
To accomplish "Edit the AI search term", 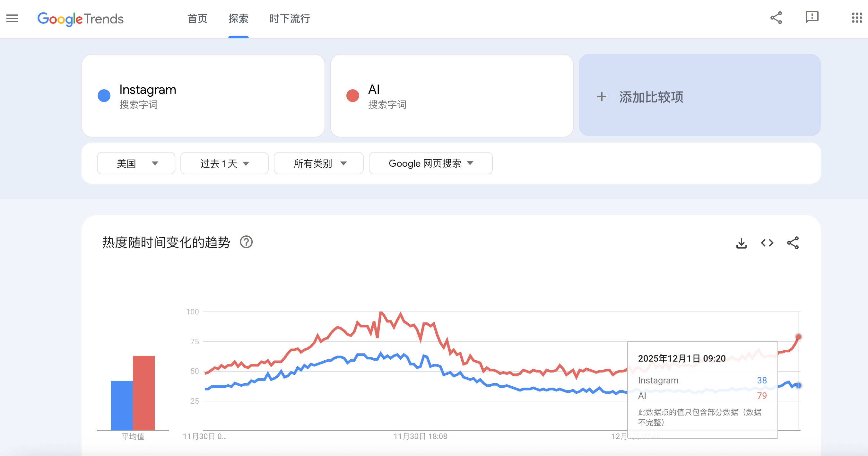I will pos(452,96).
